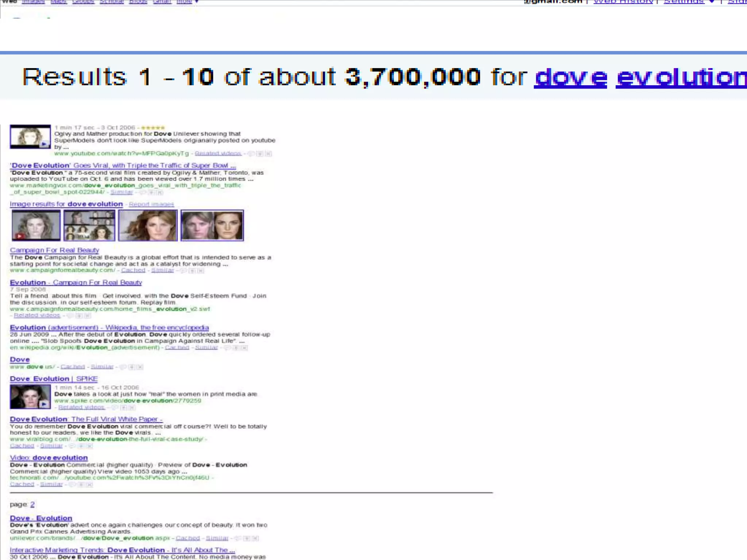Click Cached link for dove.us result
Image resolution: width=747 pixels, height=560 pixels.
click(73, 367)
